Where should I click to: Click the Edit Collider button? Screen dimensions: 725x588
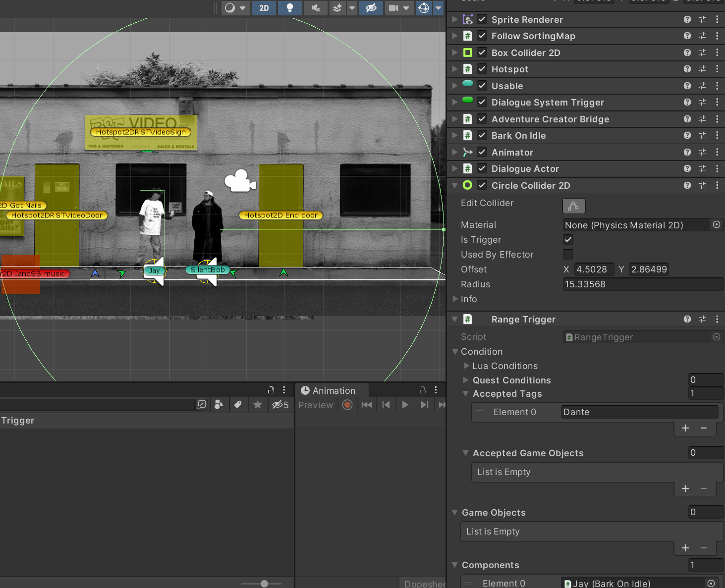[x=574, y=206]
